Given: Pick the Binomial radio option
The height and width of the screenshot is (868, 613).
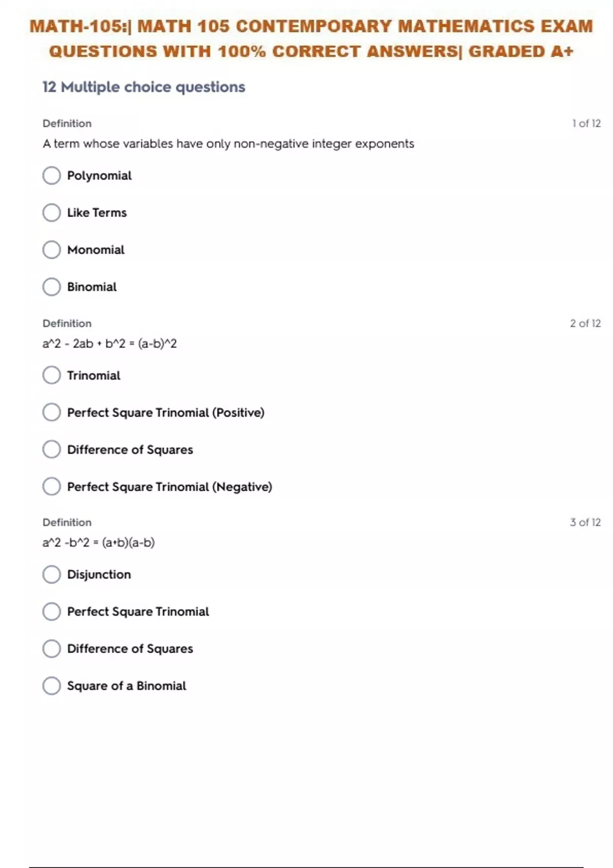Looking at the screenshot, I should 52,287.
